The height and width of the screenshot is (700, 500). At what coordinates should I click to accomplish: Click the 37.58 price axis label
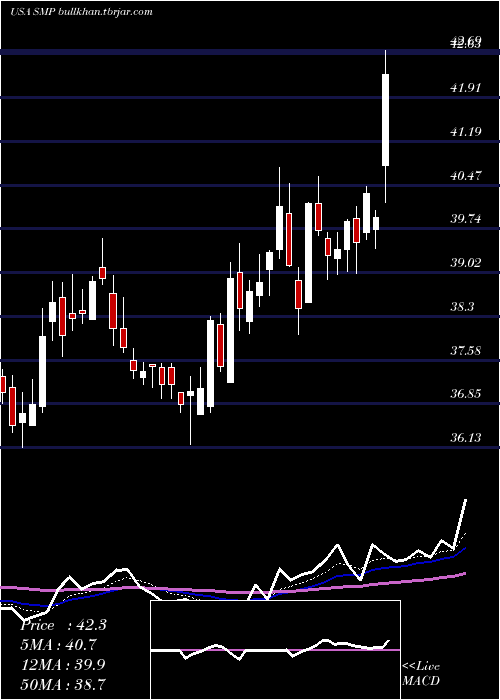click(466, 350)
